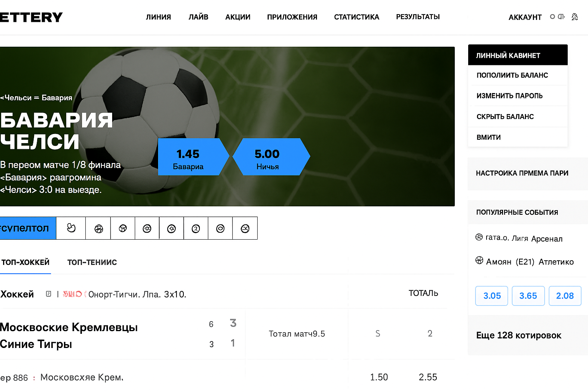588x392 pixels.
Task: Expand Еще 128 котировок
Action: [519, 335]
